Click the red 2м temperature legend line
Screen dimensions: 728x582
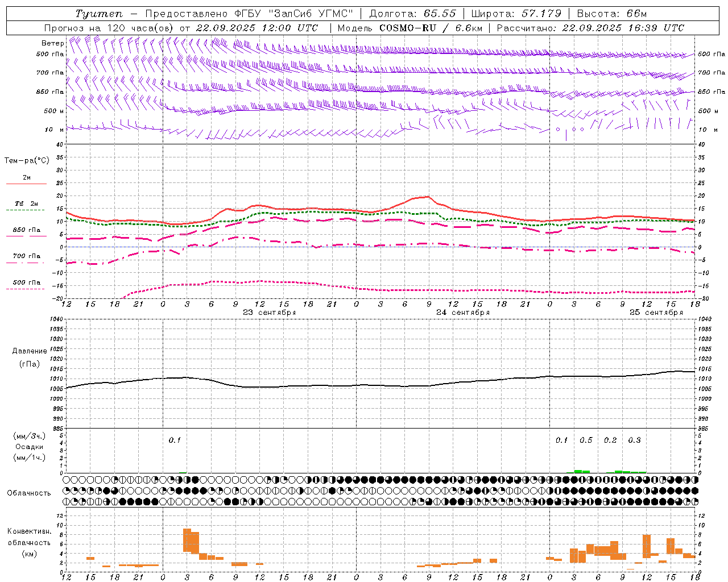pyautogui.click(x=26, y=184)
